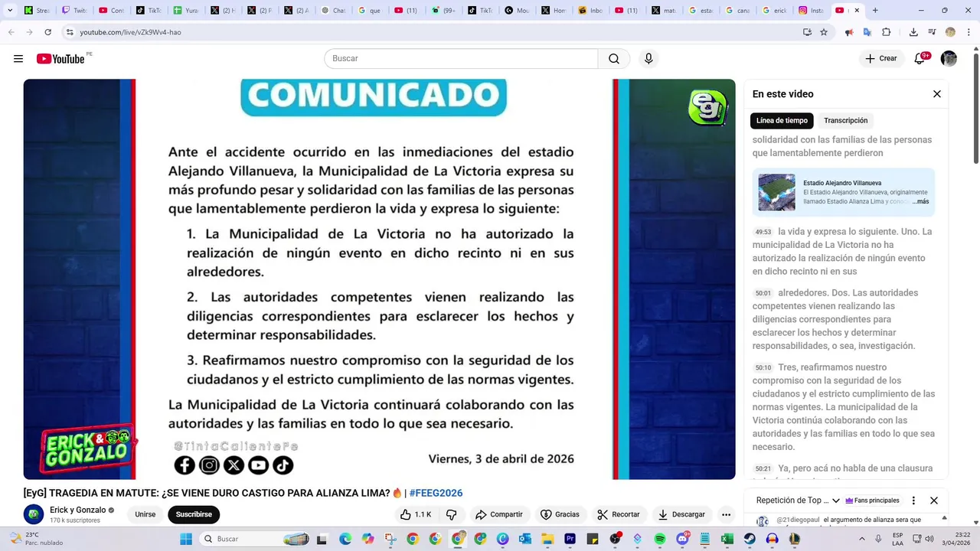
Task: Open the Estadio Alejandro Villanueva card
Action: [x=844, y=192]
